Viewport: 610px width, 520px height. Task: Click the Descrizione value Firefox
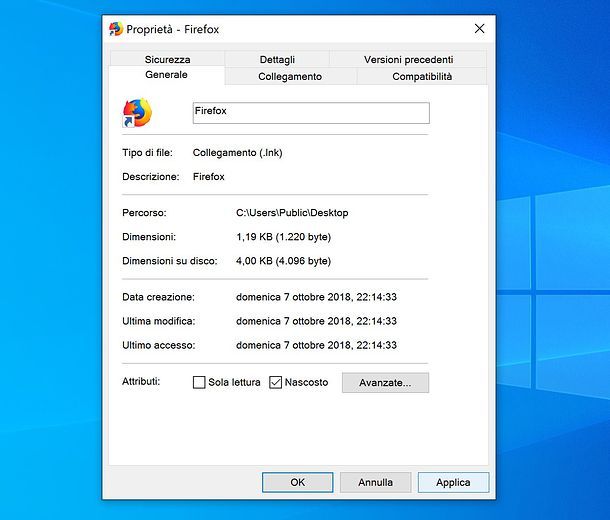pyautogui.click(x=209, y=177)
